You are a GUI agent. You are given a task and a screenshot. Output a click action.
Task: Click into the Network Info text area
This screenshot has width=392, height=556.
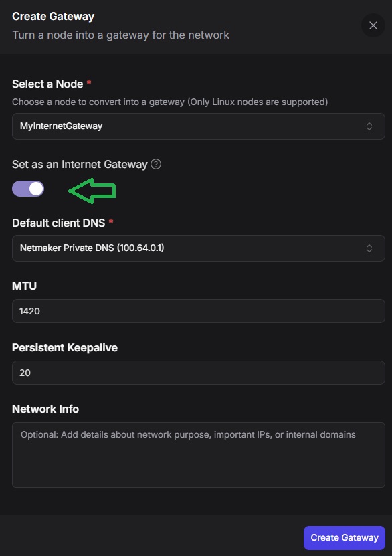(199, 455)
